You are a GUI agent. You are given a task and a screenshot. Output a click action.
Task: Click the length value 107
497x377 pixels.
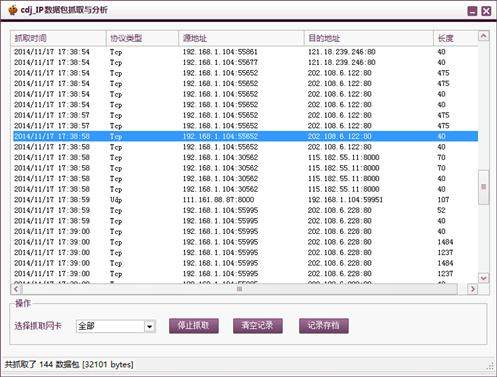click(443, 200)
